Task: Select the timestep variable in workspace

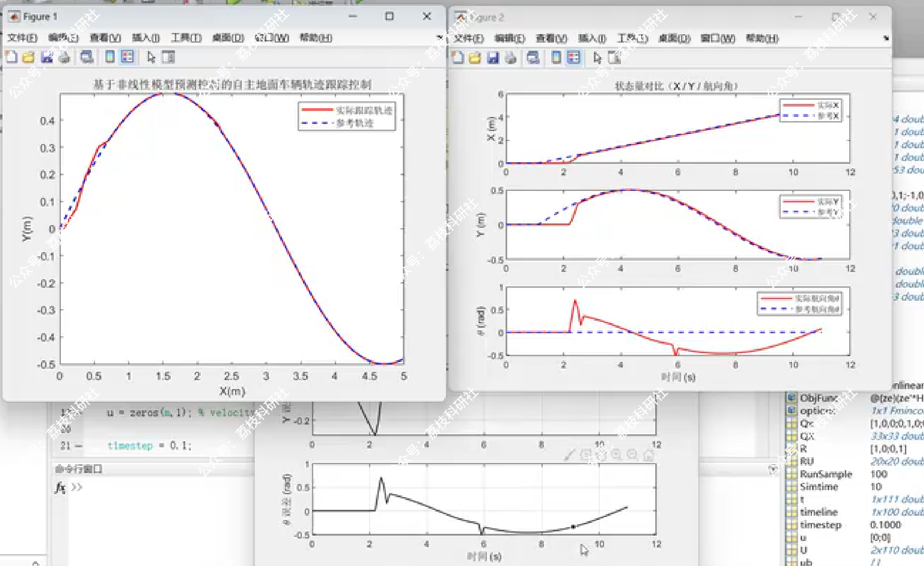Action: 820,525
